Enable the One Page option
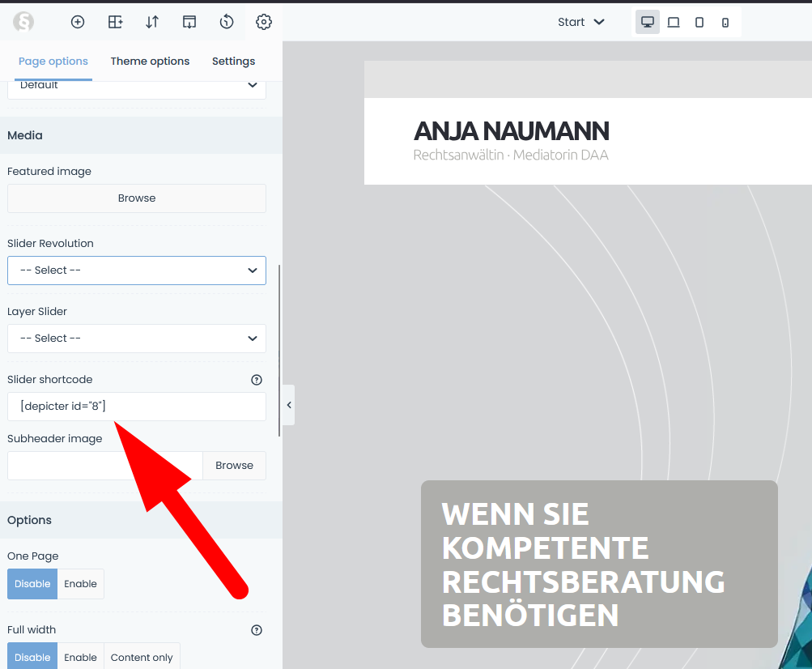Screen dimensions: 812x669 coord(81,584)
